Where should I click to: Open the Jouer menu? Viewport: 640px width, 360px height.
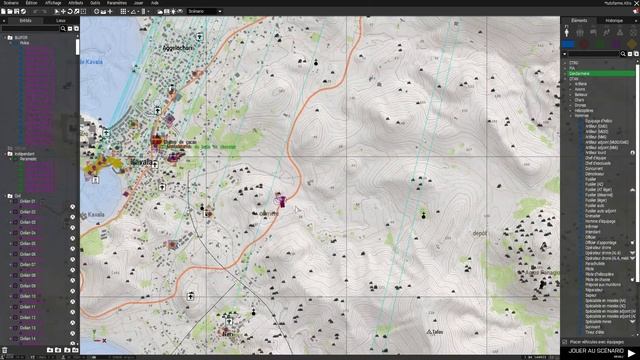pyautogui.click(x=138, y=3)
